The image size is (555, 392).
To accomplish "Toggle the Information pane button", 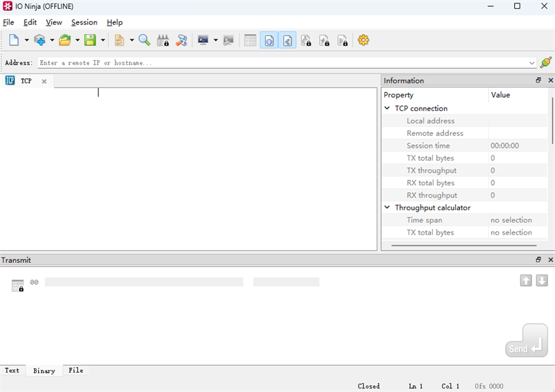I will pos(269,40).
